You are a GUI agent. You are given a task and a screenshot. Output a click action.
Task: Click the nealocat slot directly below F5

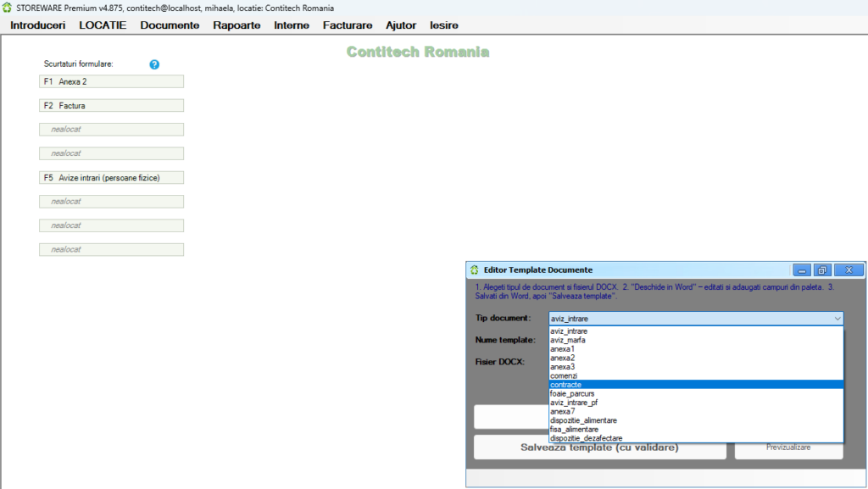tap(111, 202)
